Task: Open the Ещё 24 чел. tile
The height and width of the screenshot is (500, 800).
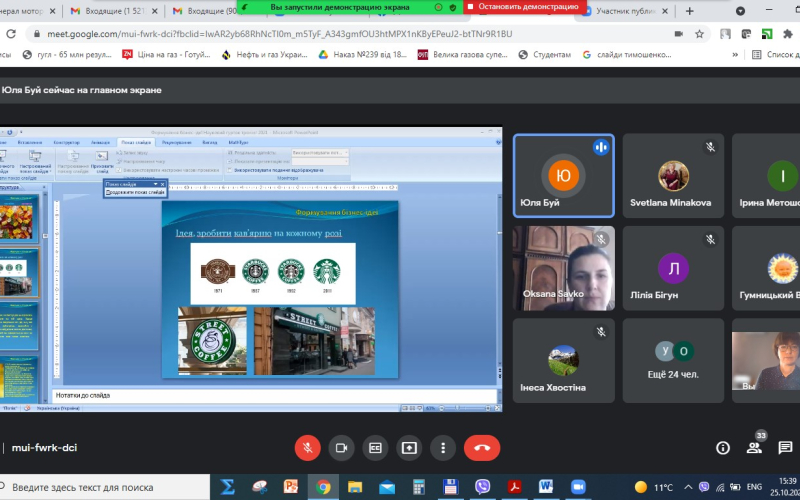Action: tap(673, 361)
